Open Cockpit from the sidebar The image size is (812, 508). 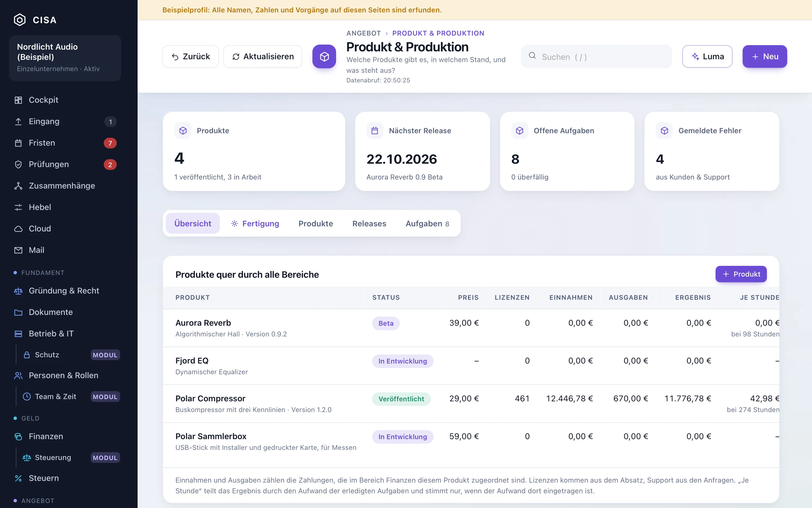(65, 100)
